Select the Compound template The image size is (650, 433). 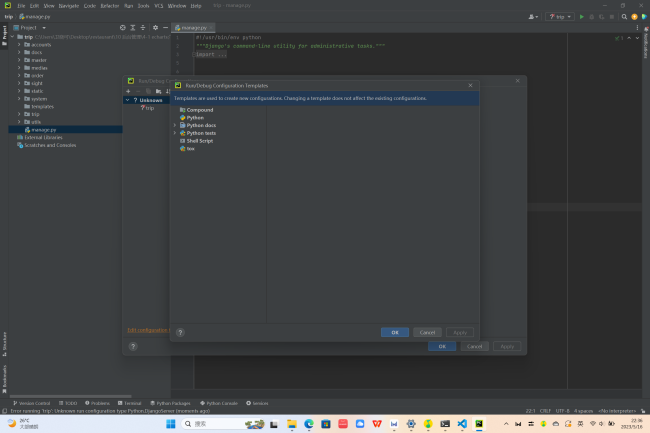click(196, 110)
